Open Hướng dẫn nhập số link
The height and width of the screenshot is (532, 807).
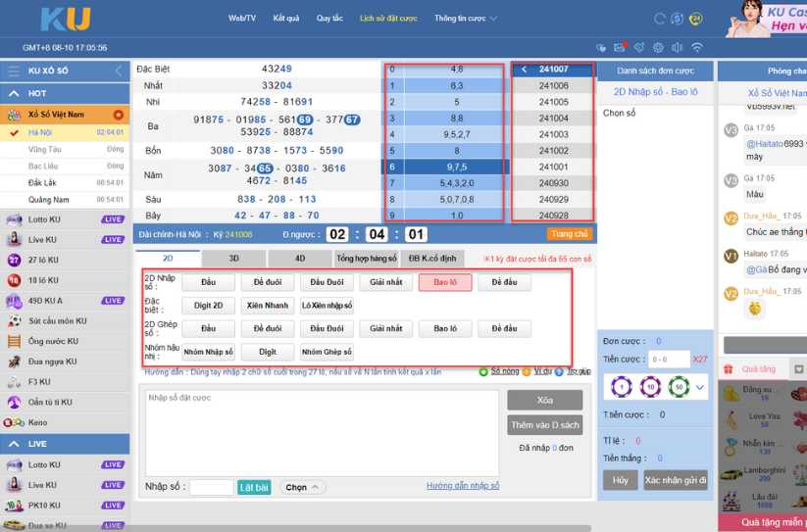pyautogui.click(x=463, y=486)
